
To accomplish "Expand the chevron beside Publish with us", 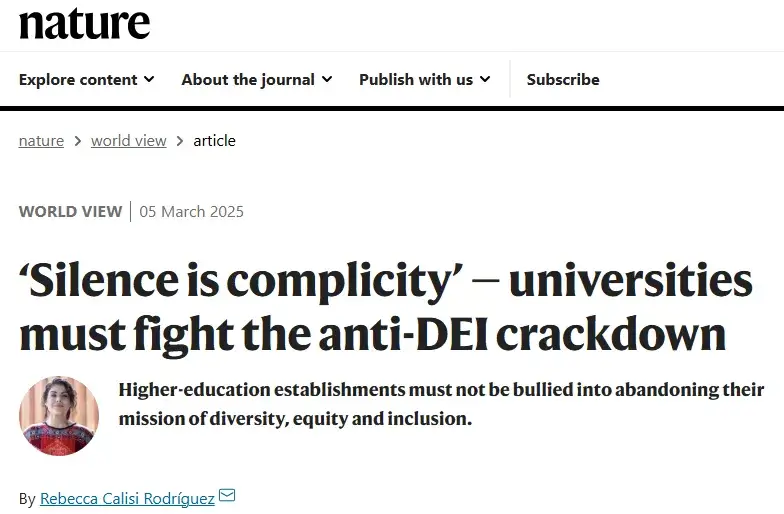I will [x=485, y=79].
